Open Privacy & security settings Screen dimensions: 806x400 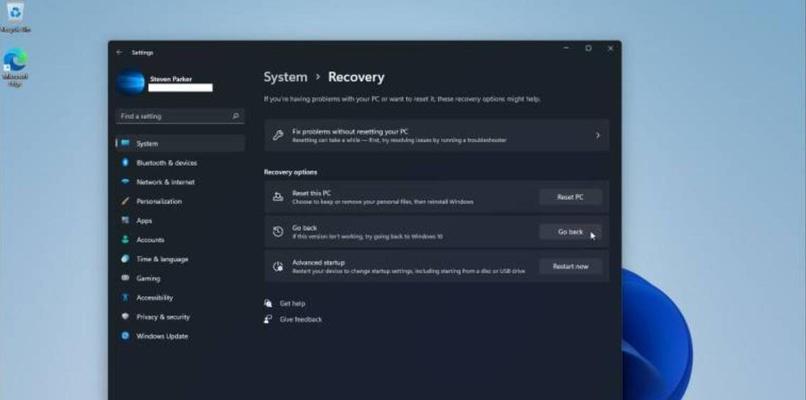[x=180, y=317]
